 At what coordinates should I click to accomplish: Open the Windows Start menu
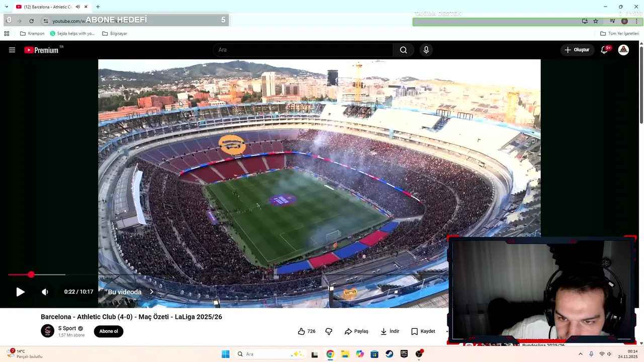(225, 354)
